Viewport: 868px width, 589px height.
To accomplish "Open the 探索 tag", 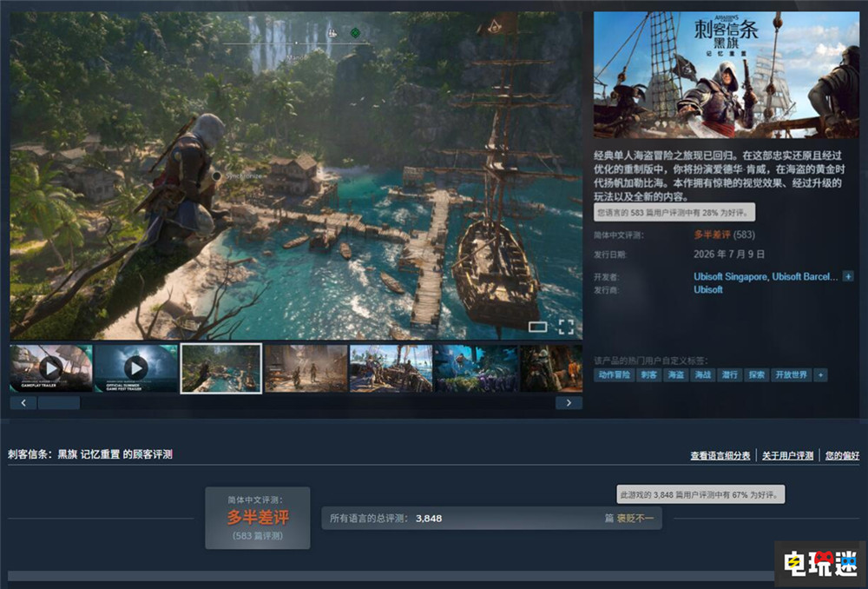I will point(757,375).
